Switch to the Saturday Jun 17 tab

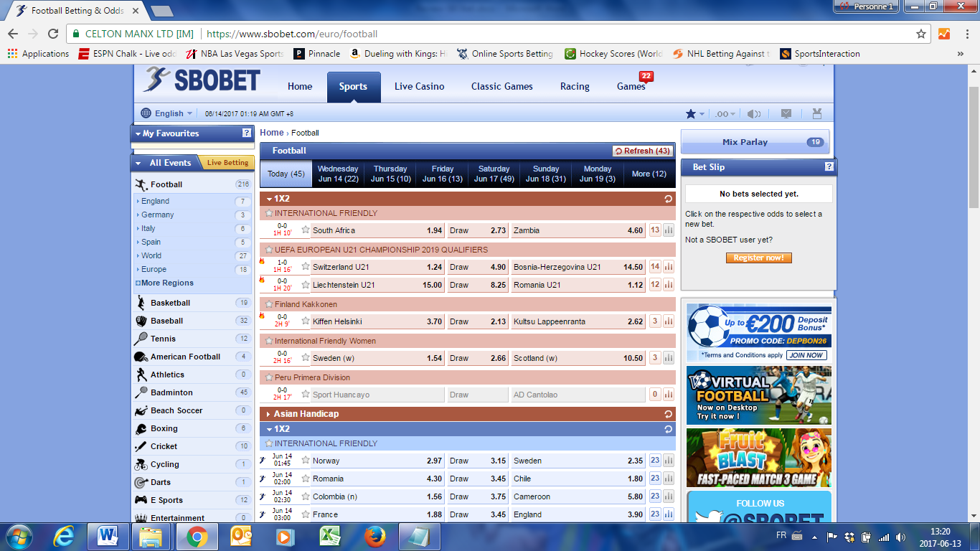tap(494, 174)
